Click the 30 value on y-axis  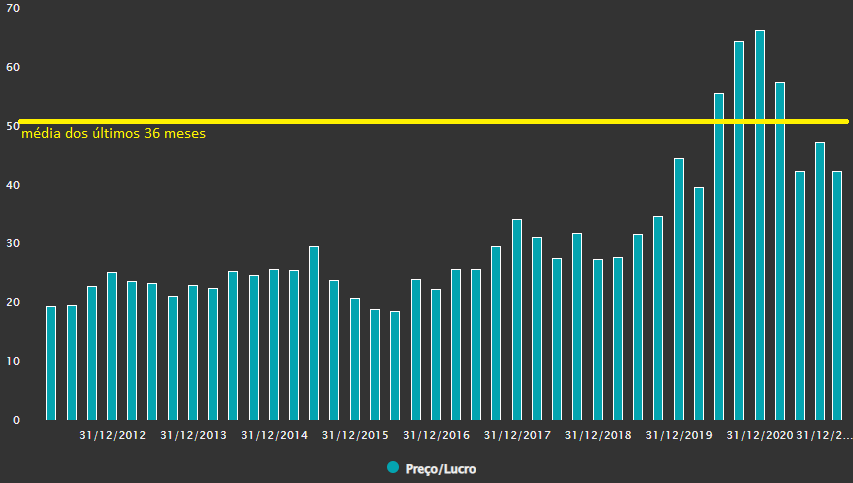point(13,243)
